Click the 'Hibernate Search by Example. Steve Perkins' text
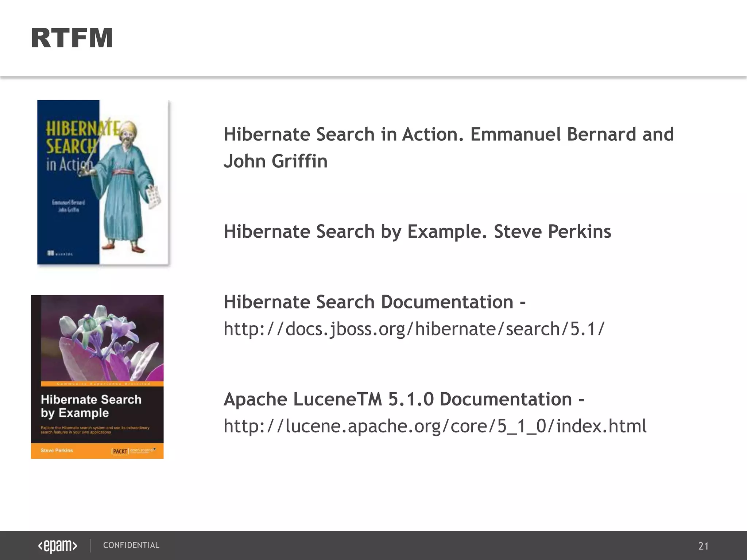 [x=417, y=232]
